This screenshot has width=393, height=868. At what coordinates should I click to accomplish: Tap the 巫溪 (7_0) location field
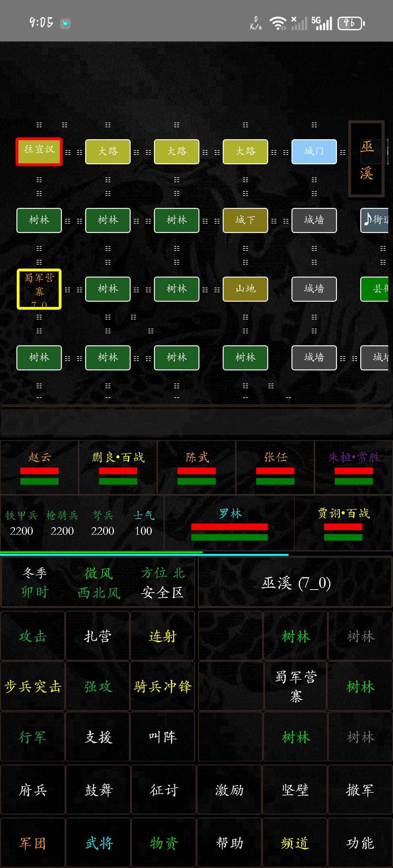[295, 583]
